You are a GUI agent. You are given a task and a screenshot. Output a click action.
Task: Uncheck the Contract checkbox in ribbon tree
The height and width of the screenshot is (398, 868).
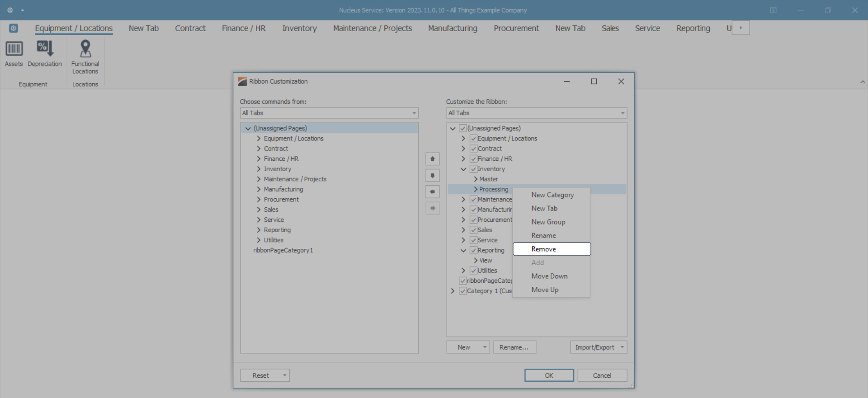point(473,149)
